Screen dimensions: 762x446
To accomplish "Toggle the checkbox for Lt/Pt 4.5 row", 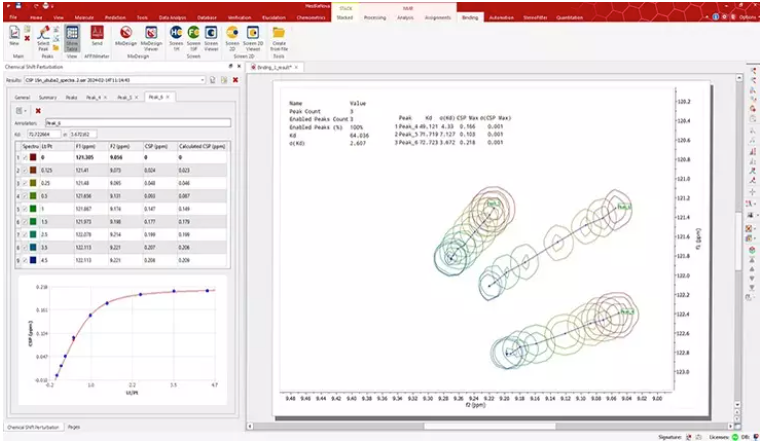I will 25,259.
